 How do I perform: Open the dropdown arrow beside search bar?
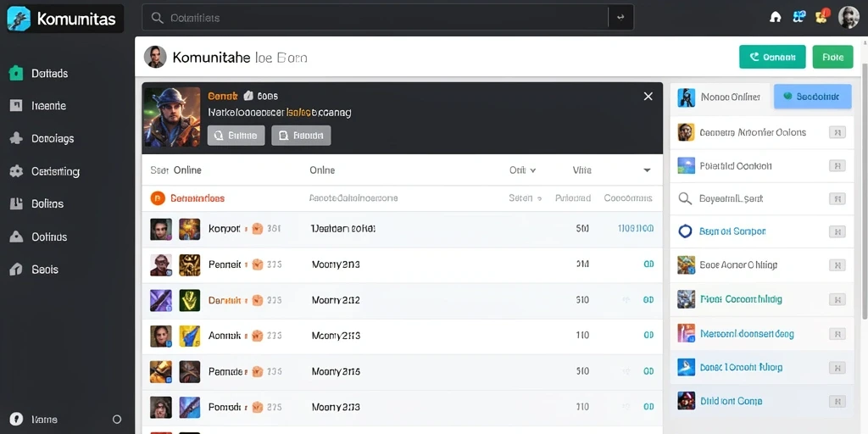pos(621,18)
